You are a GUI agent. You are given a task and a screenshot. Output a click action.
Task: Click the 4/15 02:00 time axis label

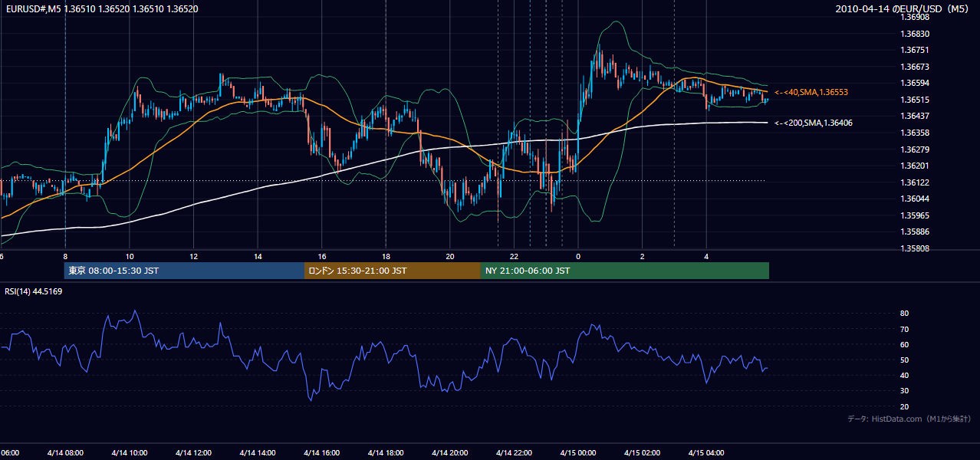pyautogui.click(x=642, y=452)
